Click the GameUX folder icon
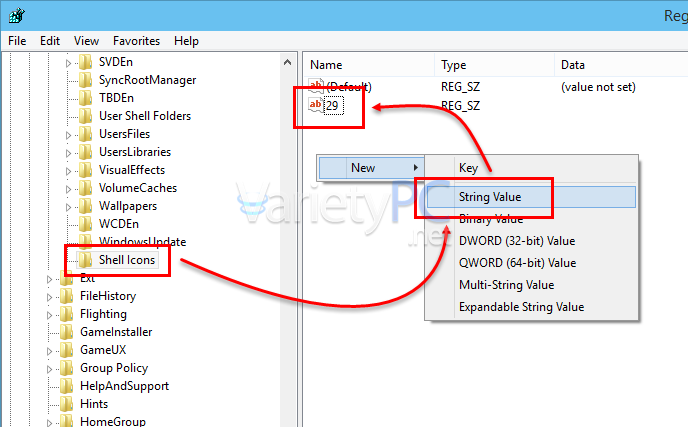The width and height of the screenshot is (688, 427). pyautogui.click(x=66, y=350)
